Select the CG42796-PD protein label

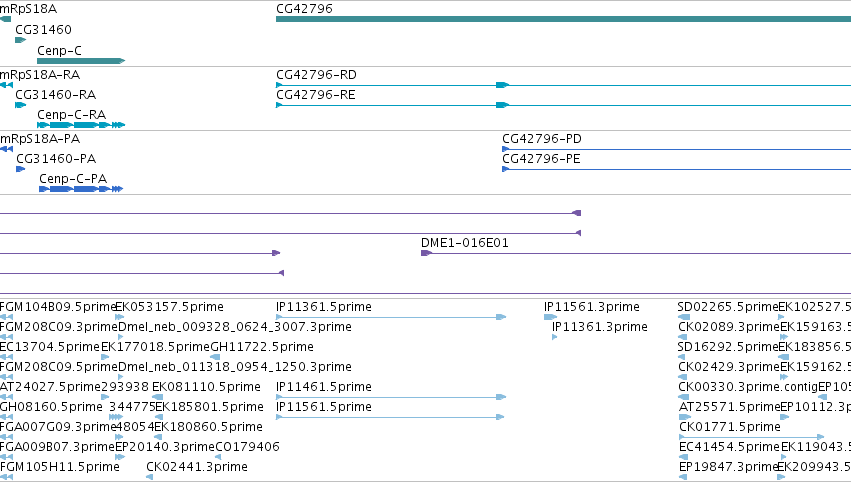pos(542,138)
